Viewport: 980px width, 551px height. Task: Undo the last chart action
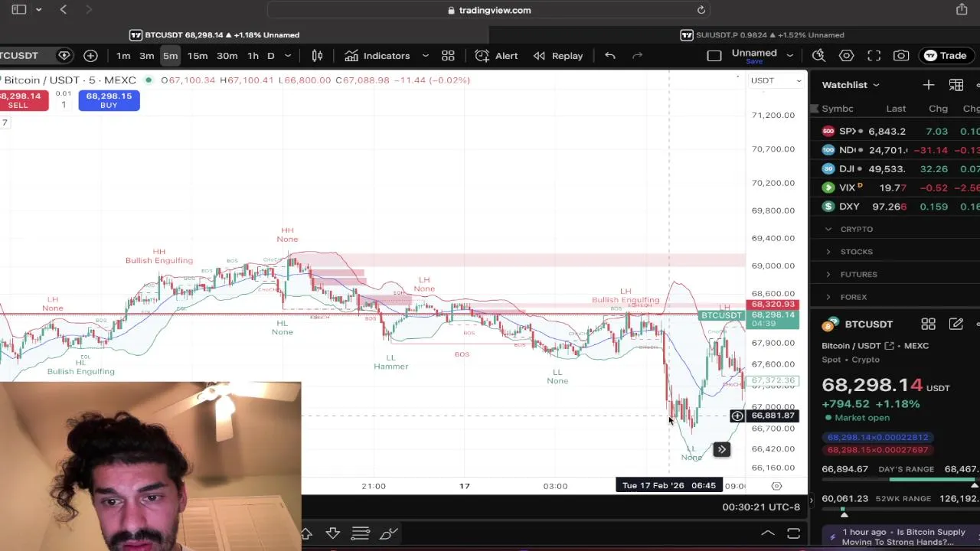(x=609, y=55)
